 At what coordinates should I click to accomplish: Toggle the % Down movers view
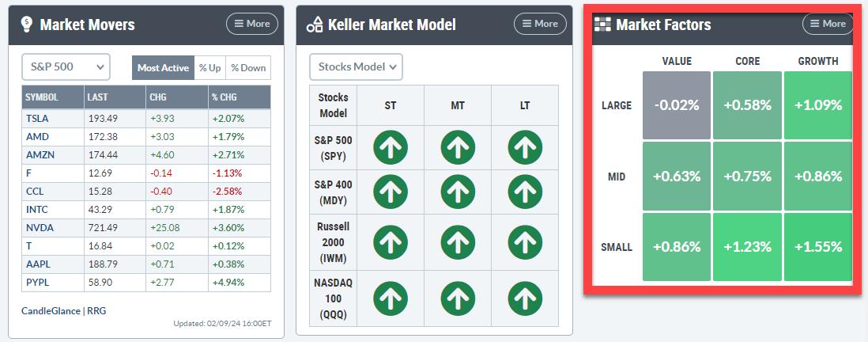click(x=248, y=67)
